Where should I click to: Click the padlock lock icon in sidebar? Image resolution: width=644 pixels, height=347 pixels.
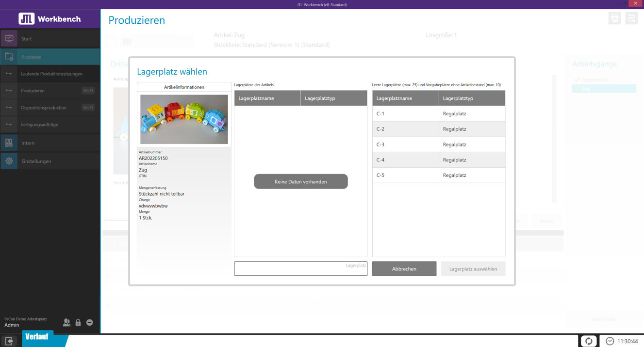pyautogui.click(x=78, y=322)
